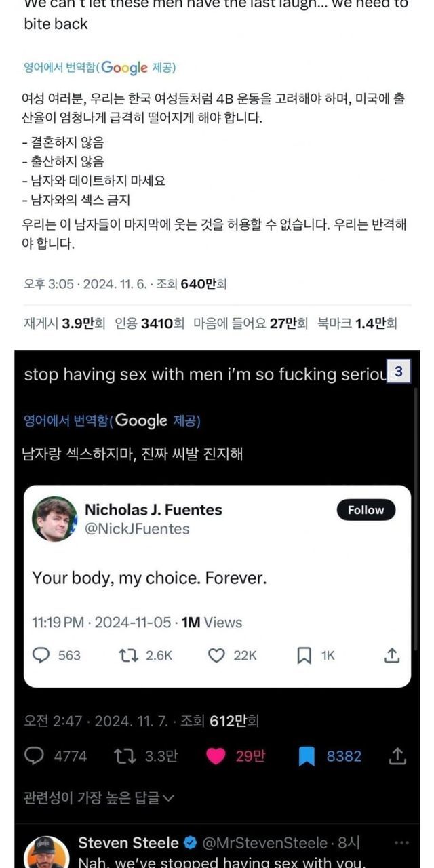Image resolution: width=434 pixels, height=868 pixels.
Task: Unlike the post via the pink heart
Action: [x=216, y=756]
